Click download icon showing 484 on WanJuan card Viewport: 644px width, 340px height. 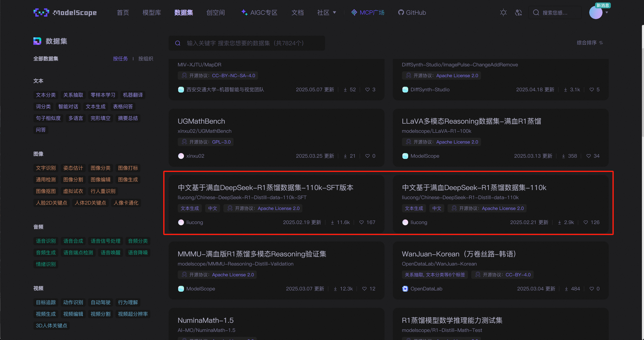pyautogui.click(x=566, y=289)
